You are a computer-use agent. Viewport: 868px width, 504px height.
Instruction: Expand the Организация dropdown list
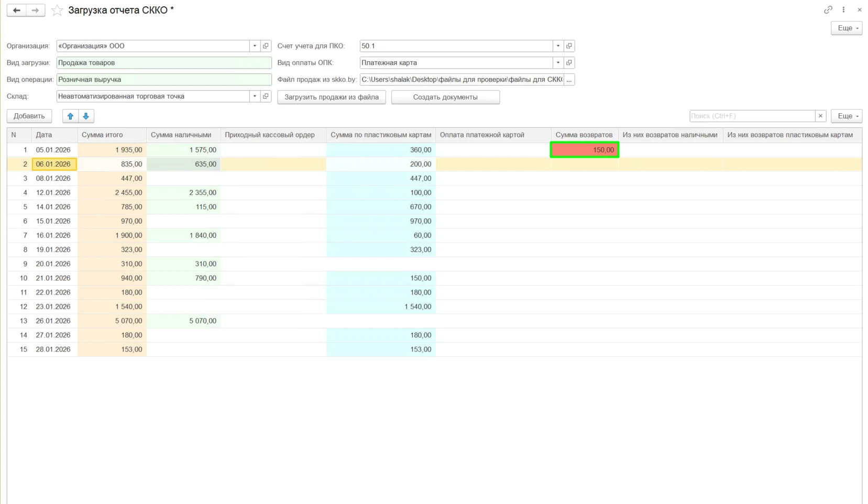click(x=255, y=46)
